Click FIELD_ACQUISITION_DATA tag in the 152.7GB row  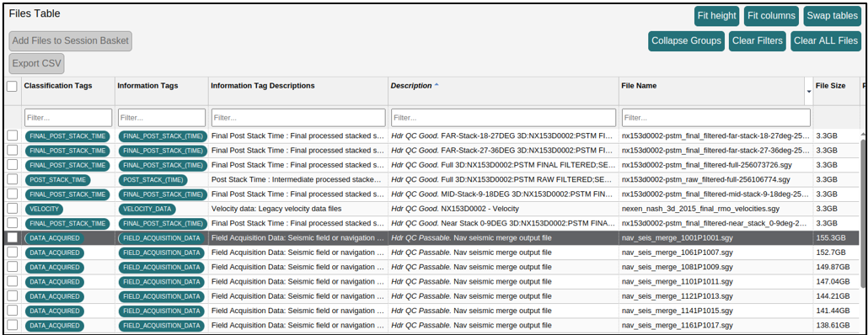(x=162, y=252)
